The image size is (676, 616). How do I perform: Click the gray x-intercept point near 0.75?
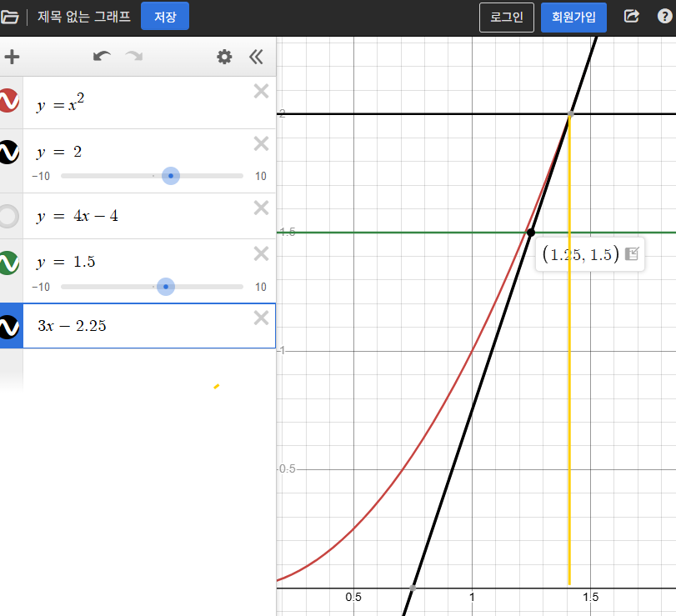pyautogui.click(x=413, y=588)
